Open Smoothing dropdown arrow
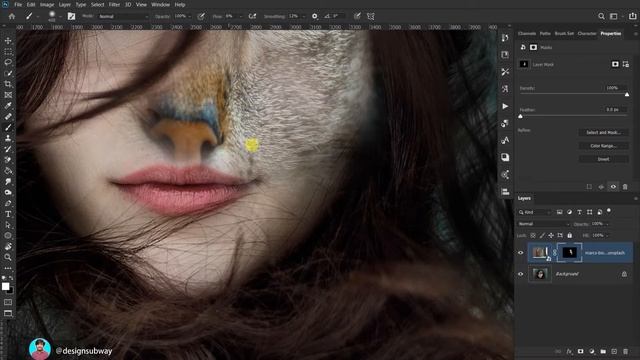640x360 pixels. tap(303, 17)
